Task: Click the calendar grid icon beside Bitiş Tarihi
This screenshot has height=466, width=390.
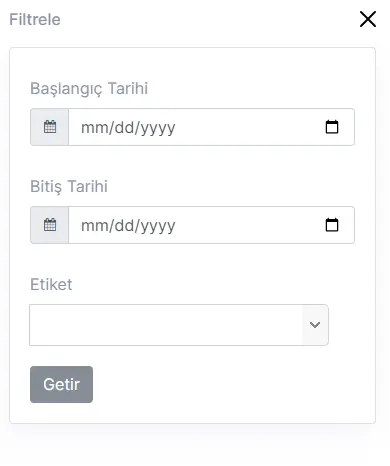Action: click(x=50, y=225)
